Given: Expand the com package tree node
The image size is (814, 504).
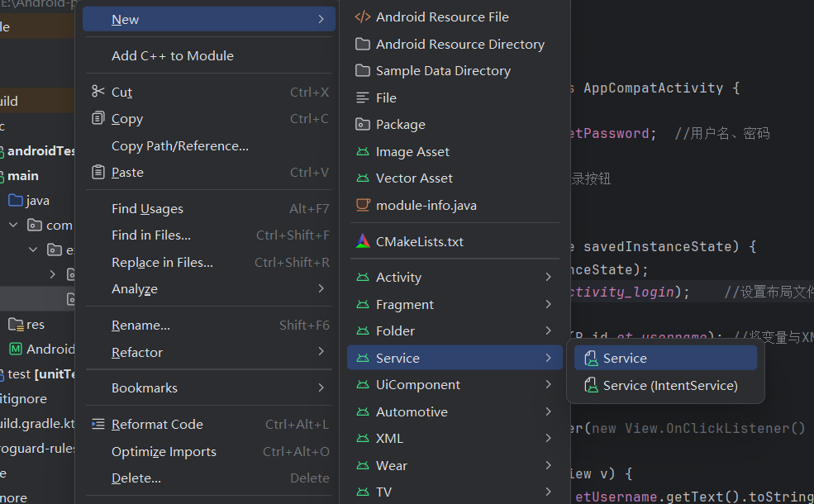Looking at the screenshot, I should point(14,225).
